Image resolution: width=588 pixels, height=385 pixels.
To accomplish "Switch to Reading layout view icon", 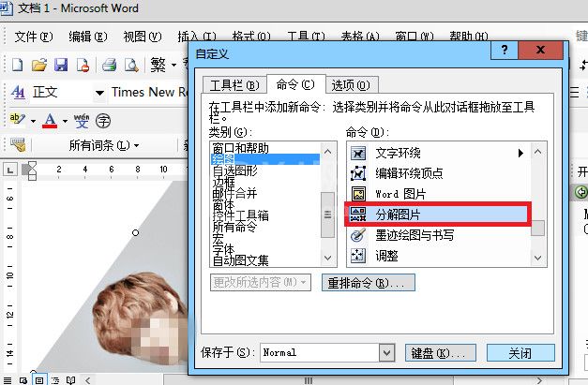I will click(x=71, y=380).
